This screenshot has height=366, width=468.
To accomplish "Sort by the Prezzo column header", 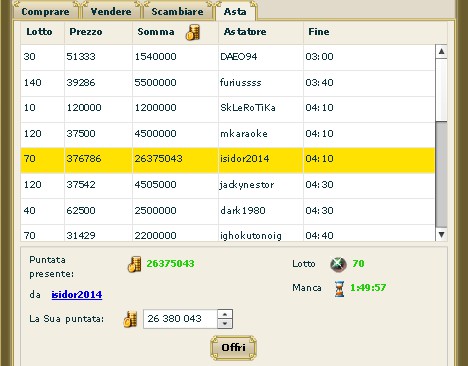I will point(86,32).
